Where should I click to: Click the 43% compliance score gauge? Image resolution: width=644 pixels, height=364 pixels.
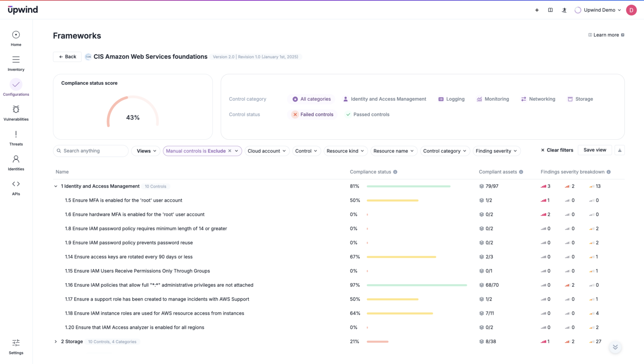[133, 118]
